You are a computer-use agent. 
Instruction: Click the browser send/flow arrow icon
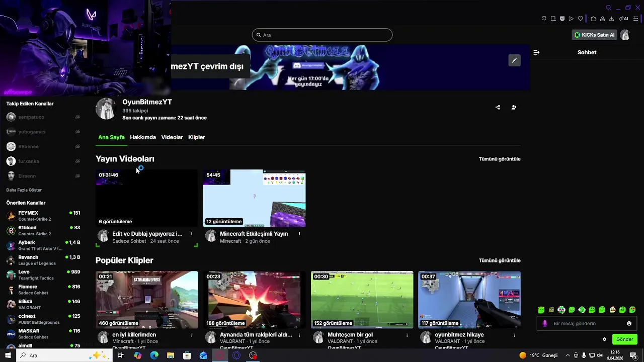[571, 19]
